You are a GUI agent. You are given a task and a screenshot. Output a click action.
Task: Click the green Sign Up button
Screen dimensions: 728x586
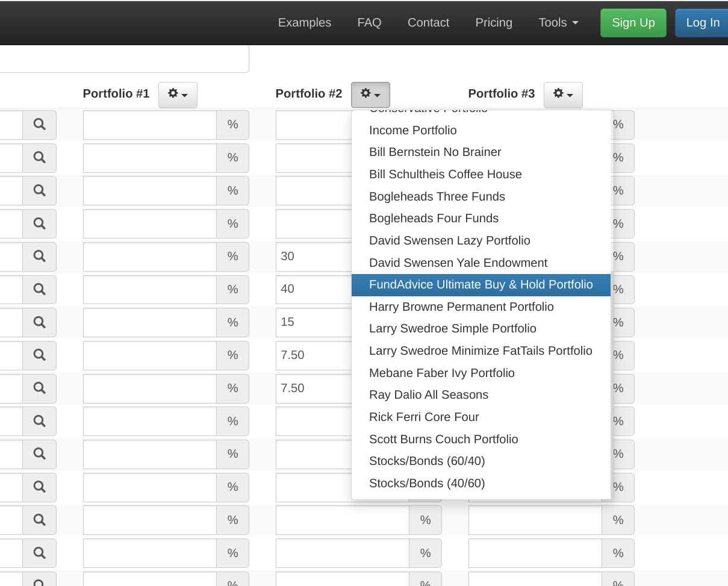(x=633, y=23)
